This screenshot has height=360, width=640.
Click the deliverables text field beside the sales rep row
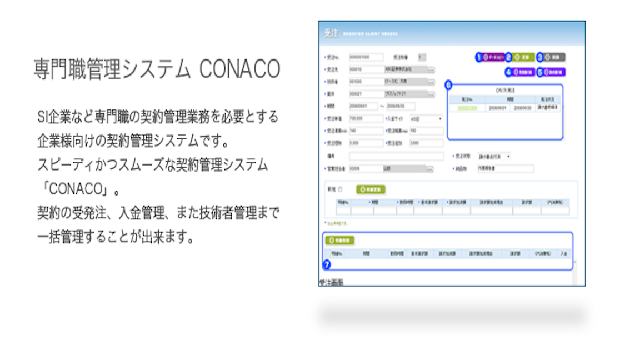tap(505, 169)
